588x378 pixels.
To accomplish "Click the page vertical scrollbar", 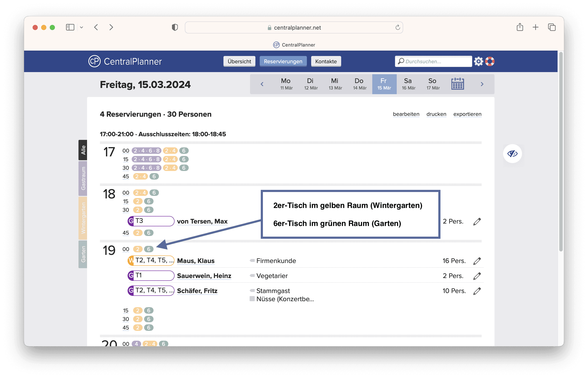I will pyautogui.click(x=561, y=151).
